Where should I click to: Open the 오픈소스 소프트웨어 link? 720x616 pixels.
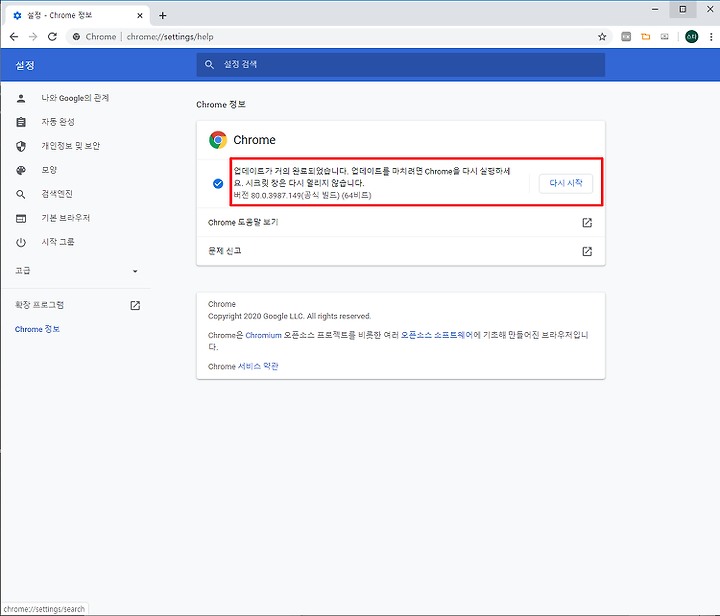437,336
